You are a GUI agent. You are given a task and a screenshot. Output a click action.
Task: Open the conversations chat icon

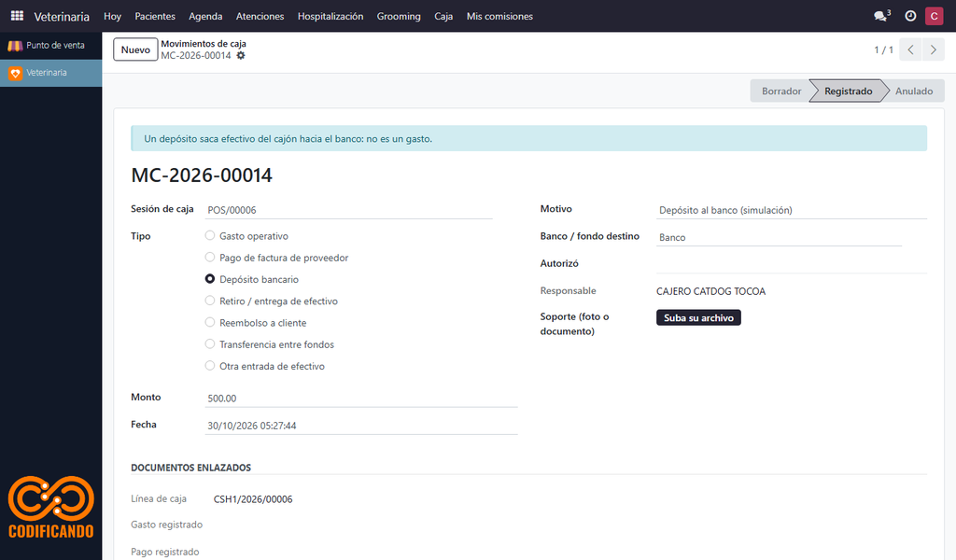pos(881,16)
